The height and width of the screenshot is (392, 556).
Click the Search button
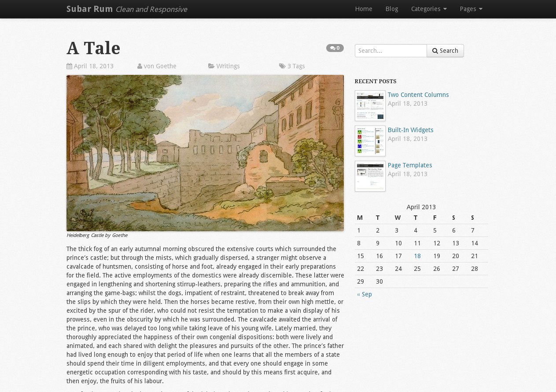[445, 51]
